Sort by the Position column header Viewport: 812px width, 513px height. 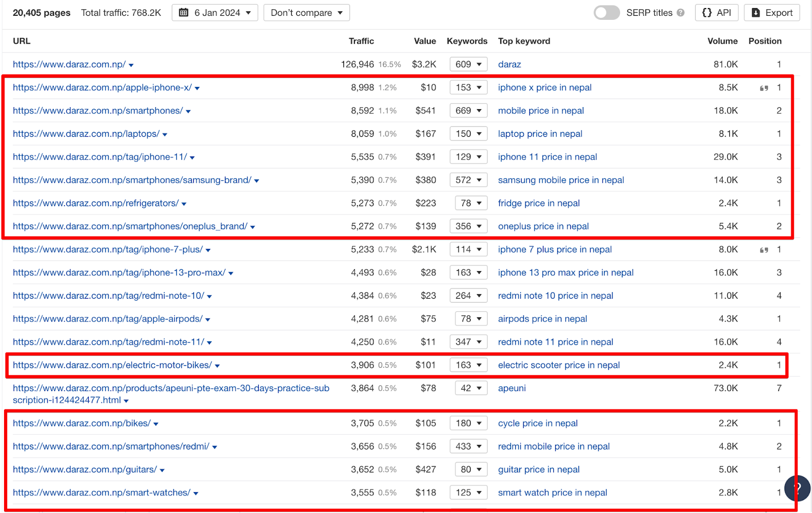click(765, 41)
